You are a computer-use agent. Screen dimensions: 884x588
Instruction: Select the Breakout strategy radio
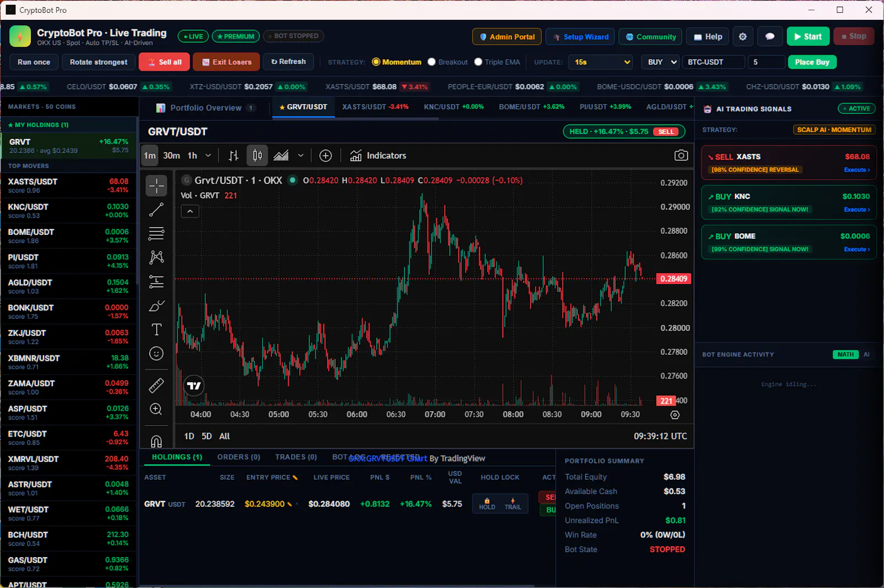click(x=432, y=62)
